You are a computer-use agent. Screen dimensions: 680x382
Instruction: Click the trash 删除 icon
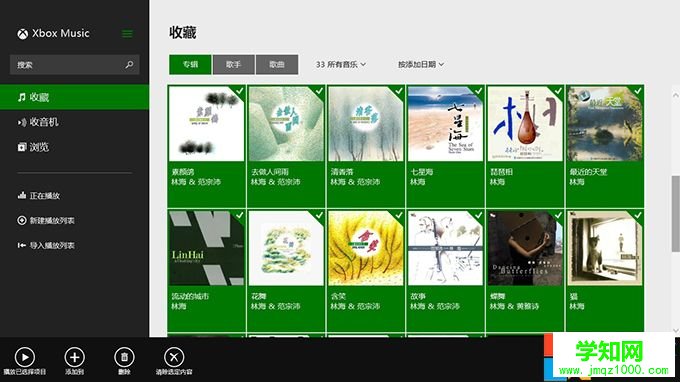(x=124, y=357)
